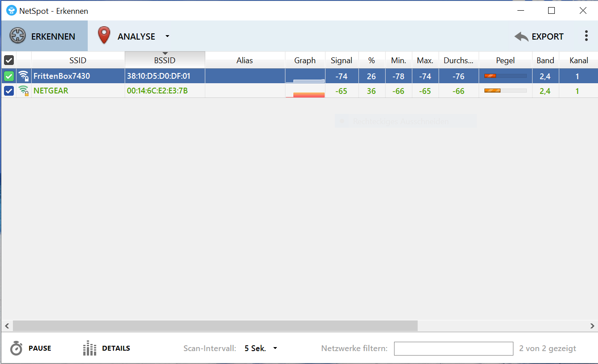Click the red Analyse map pin icon
Image resolution: width=598 pixels, height=364 pixels.
104,36
